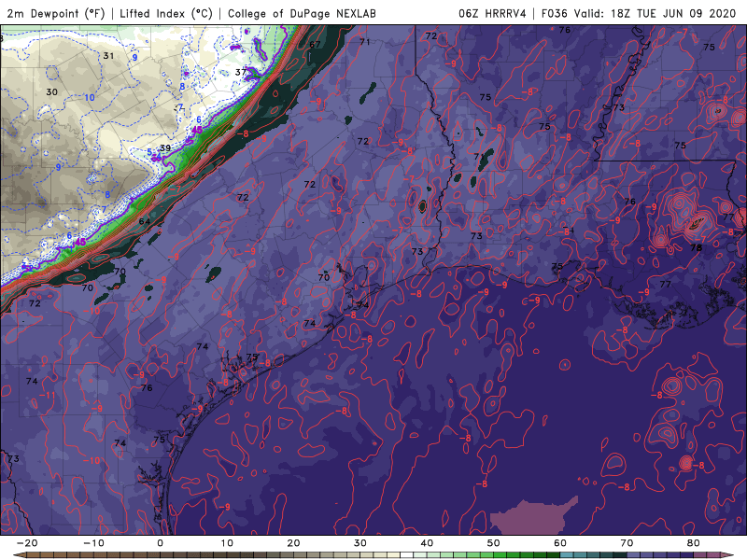Click the blue 10 lifted index label

pyautogui.click(x=89, y=98)
